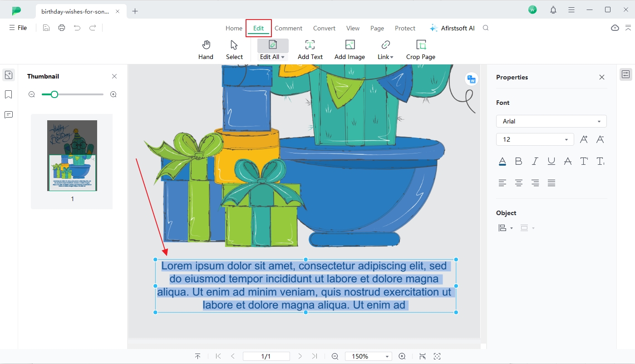This screenshot has width=635, height=364.
Task: Justify the text
Action: (551, 183)
